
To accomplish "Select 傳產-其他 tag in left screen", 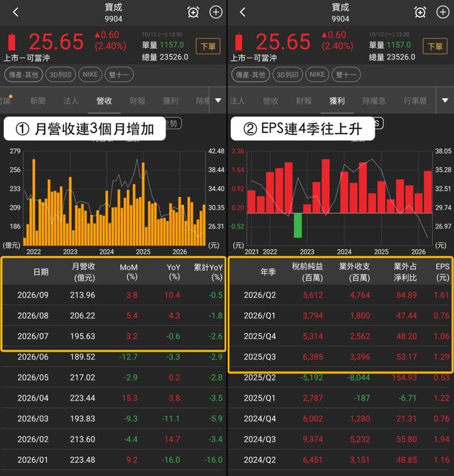I will point(24,75).
